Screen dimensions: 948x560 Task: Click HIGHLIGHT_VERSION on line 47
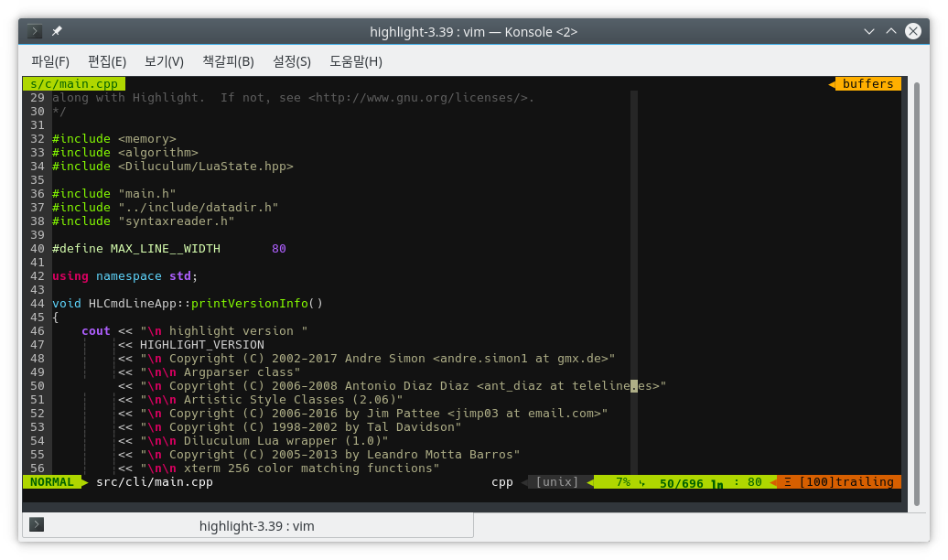[202, 345]
